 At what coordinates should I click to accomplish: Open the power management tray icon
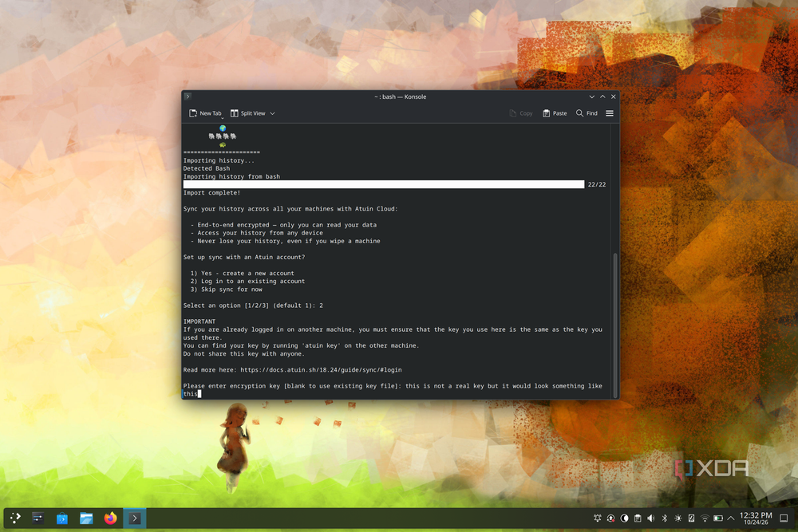tap(691, 518)
